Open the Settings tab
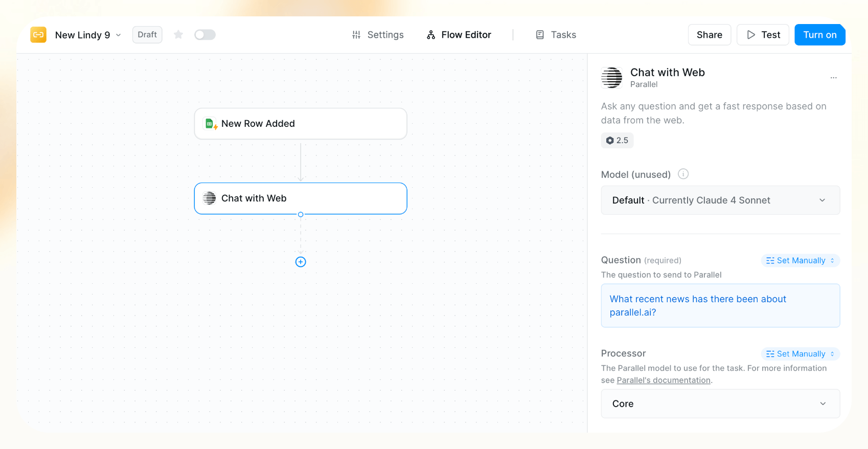868x449 pixels. (378, 35)
